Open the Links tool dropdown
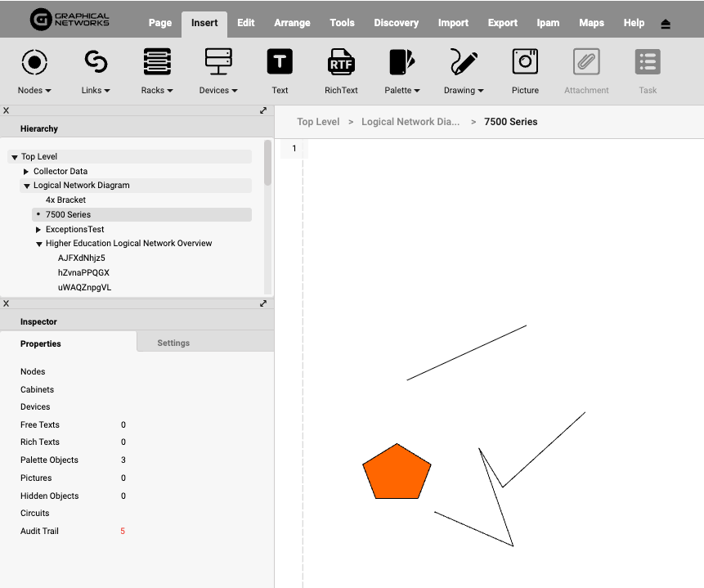The width and height of the screenshot is (704, 588). tap(96, 90)
